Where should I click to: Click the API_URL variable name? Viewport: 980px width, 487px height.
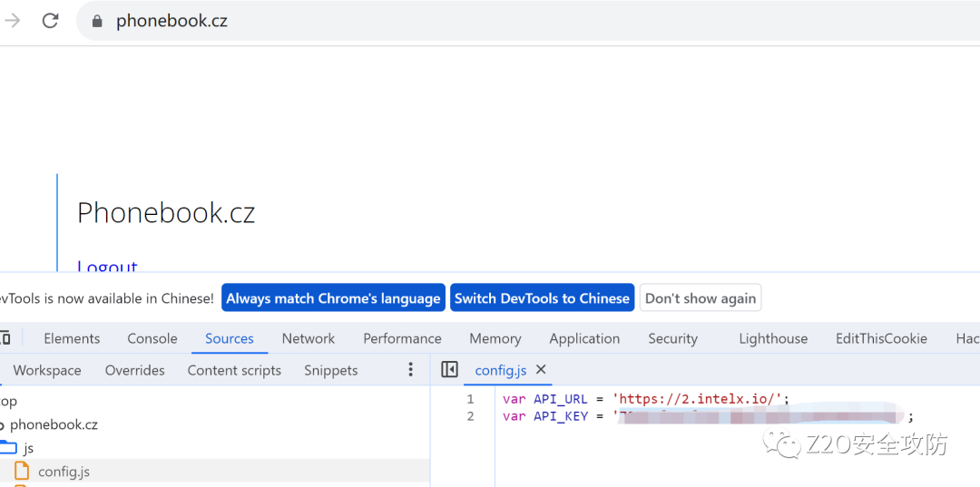click(561, 399)
